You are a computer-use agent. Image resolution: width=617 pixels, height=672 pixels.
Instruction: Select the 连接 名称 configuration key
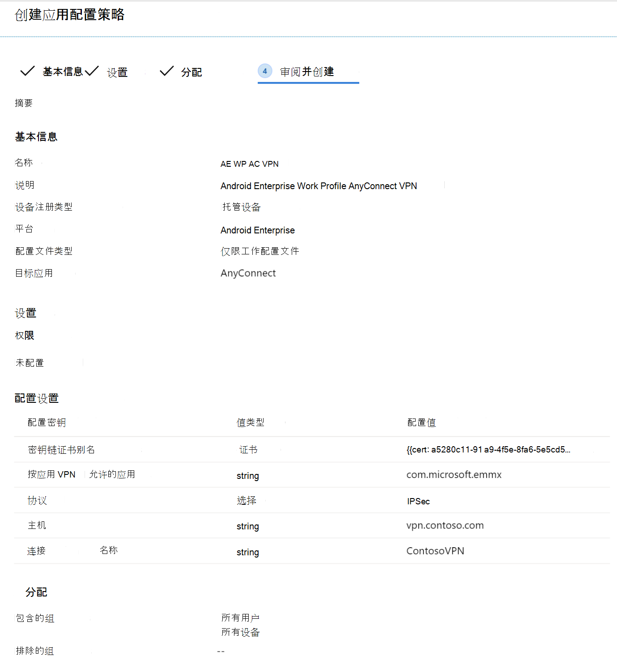coord(72,550)
